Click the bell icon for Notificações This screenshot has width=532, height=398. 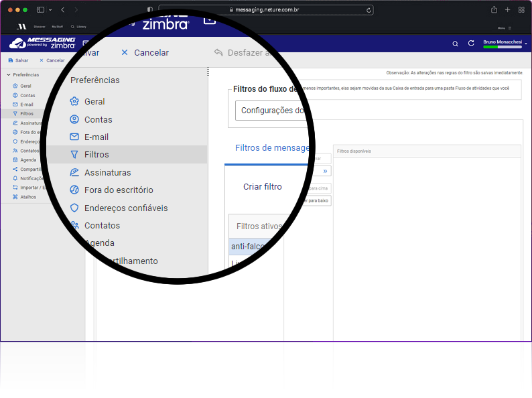tap(15, 178)
